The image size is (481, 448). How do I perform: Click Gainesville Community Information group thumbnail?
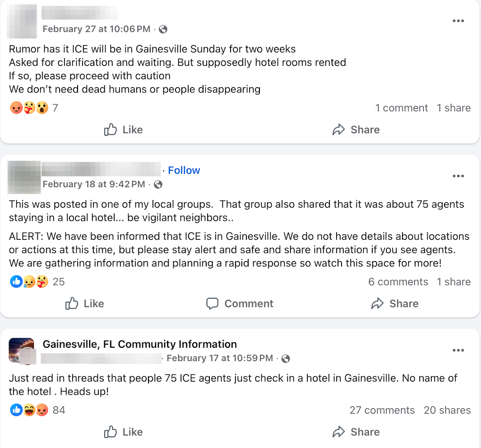coord(21,350)
